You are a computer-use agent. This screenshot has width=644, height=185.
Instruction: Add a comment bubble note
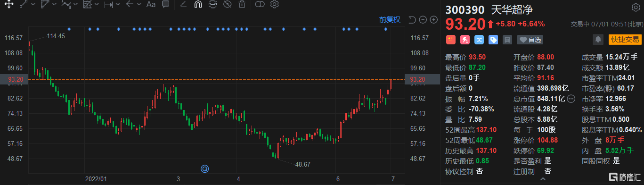pos(165,5)
